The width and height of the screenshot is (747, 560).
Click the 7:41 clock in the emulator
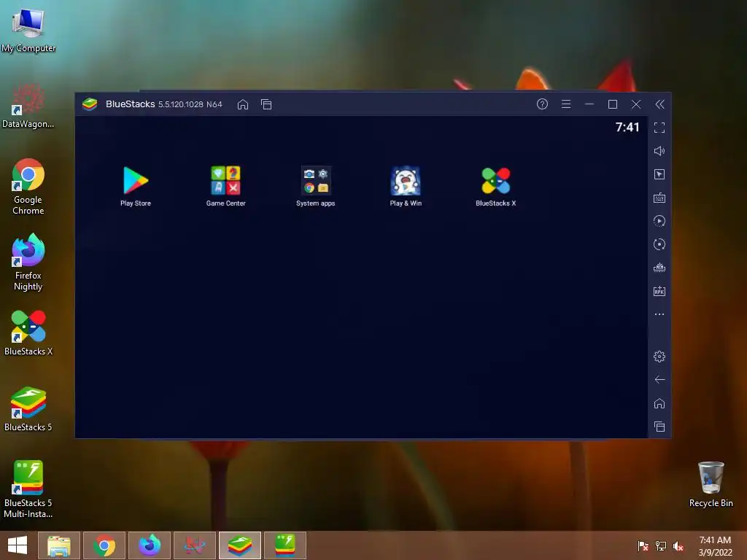(627, 127)
